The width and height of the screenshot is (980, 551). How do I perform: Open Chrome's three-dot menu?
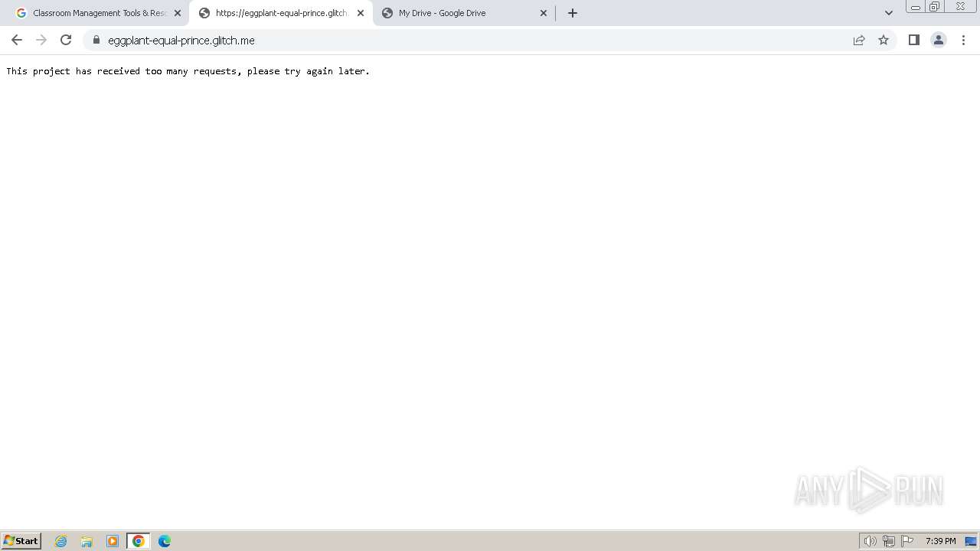pos(963,40)
